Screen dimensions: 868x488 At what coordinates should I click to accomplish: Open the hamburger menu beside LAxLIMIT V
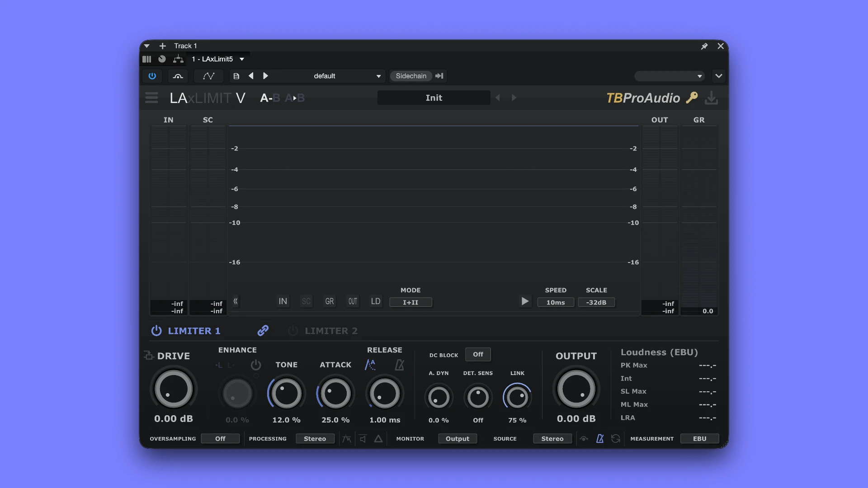[151, 98]
